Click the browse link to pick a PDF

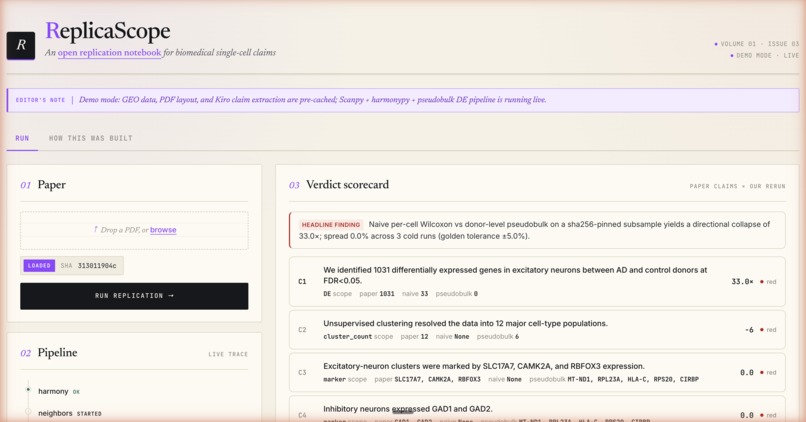[163, 230]
